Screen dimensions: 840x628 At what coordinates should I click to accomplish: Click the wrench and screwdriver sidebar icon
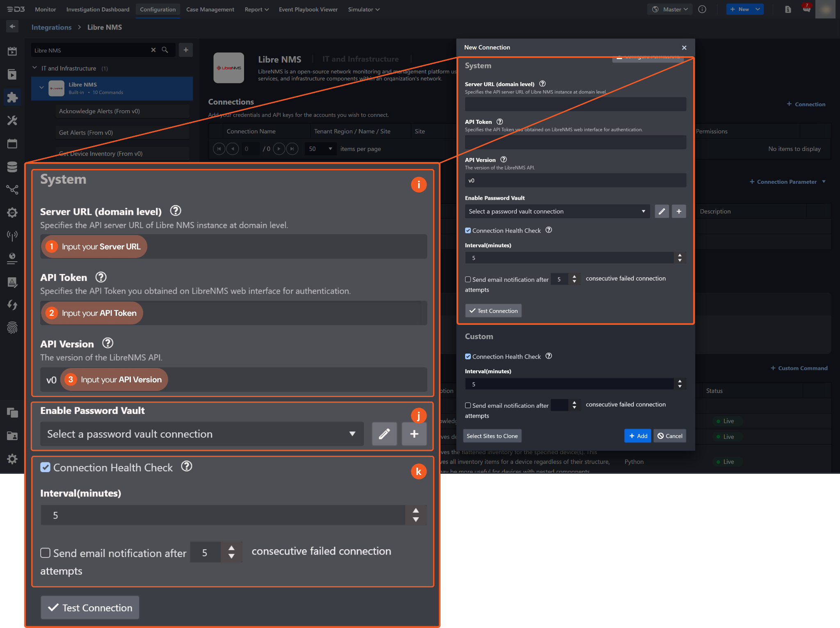pos(12,120)
